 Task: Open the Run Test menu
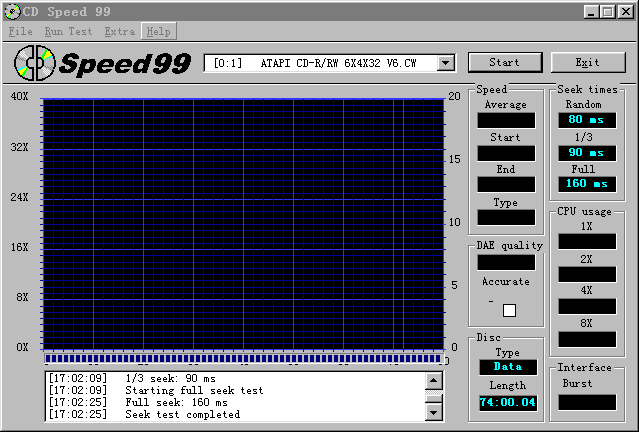point(68,31)
